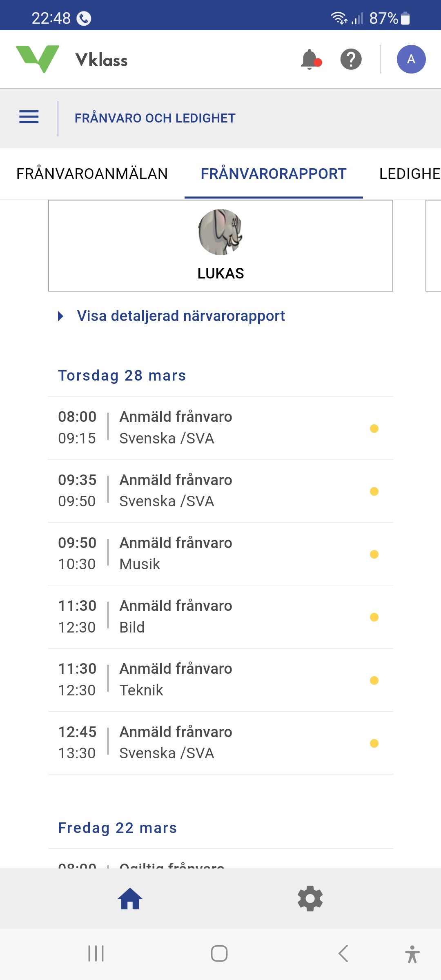Switch to the Frånvaroanmälan tab

coord(92,174)
